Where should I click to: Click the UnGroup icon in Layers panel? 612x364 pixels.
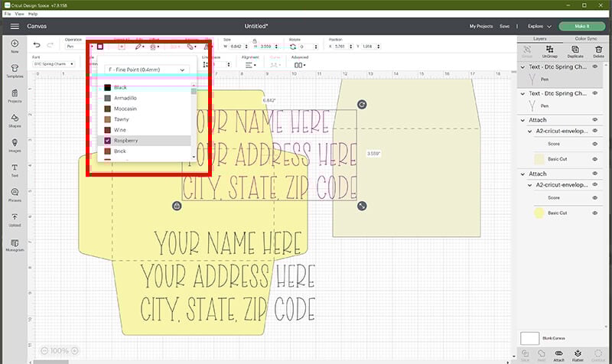pos(549,51)
